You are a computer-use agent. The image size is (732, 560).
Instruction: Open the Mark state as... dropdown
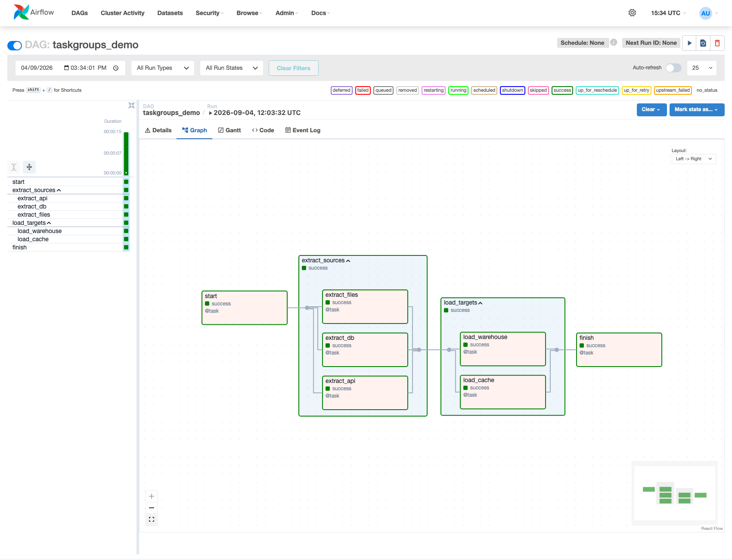(697, 109)
